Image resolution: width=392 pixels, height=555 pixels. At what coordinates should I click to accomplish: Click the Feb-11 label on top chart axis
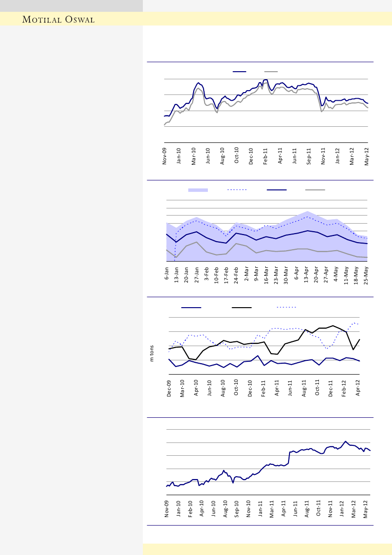tap(266, 156)
